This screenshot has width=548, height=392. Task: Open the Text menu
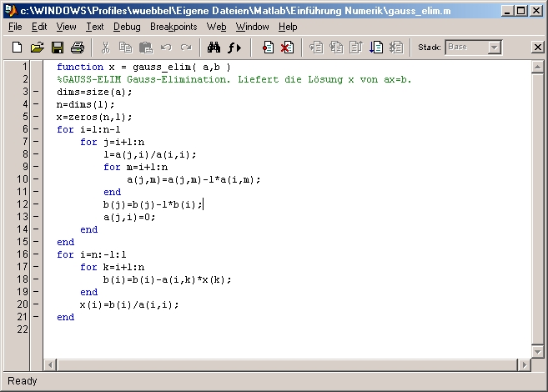coord(95,27)
